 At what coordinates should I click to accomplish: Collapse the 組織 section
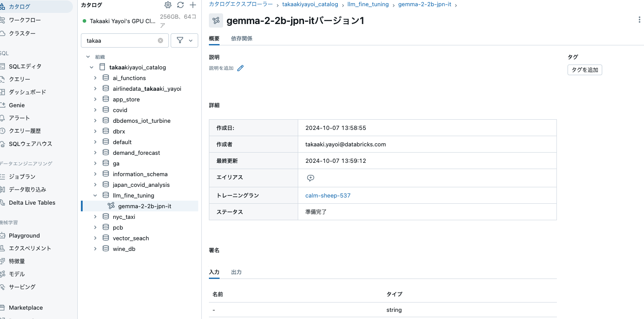click(88, 57)
